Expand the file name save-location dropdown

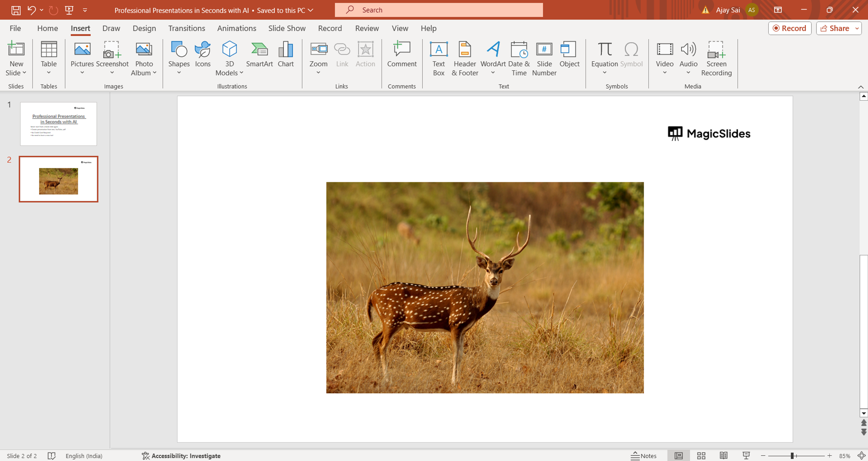click(x=310, y=10)
